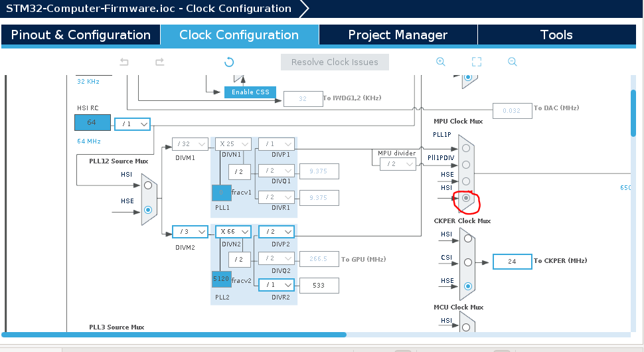Select HSE in MPU Clock Mux
644x352 pixels.
[x=466, y=181]
